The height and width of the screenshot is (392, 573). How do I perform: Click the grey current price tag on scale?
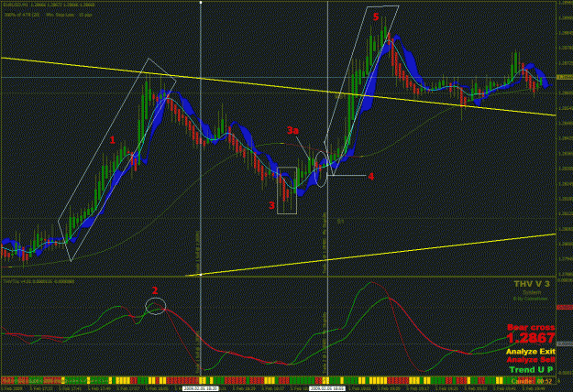pos(565,343)
